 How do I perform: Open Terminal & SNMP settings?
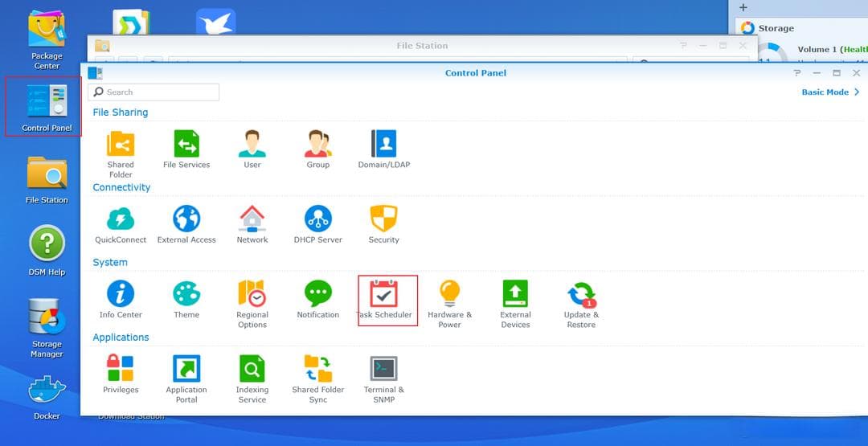(383, 379)
